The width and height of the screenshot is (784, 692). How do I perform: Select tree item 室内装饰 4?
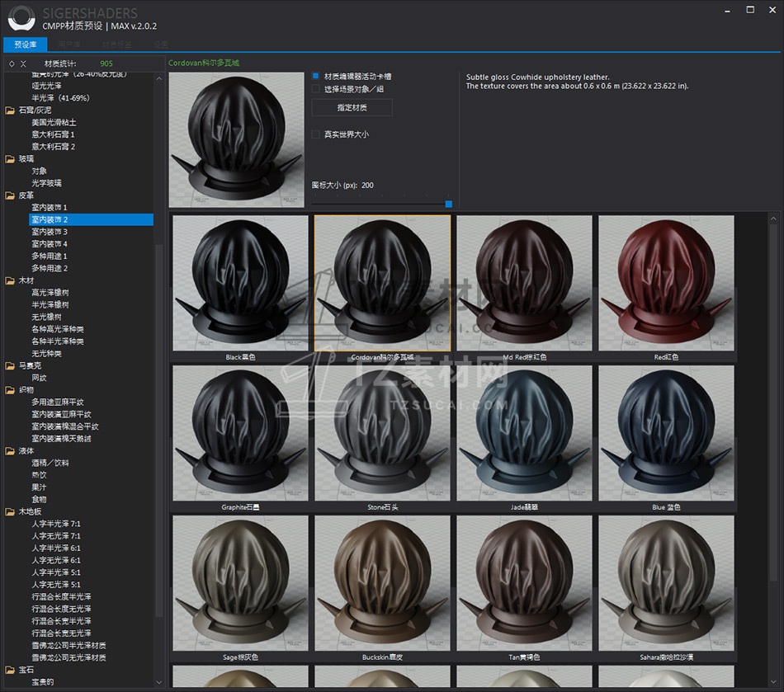[x=50, y=244]
